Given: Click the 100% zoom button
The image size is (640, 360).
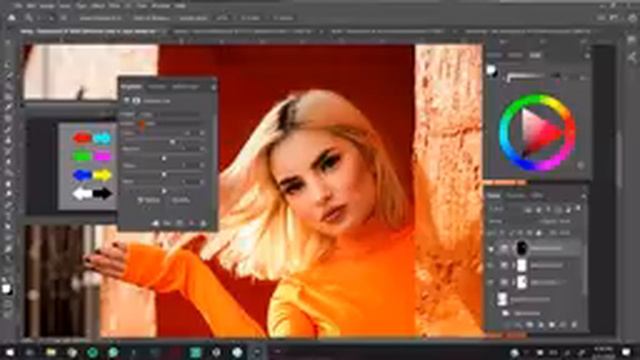Looking at the screenshot, I should (x=222, y=18).
